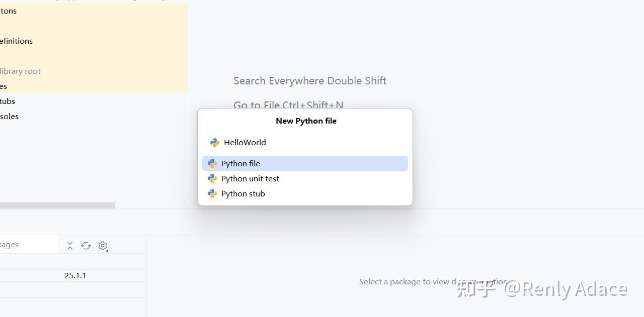Select the Python file template option
This screenshot has height=317, width=644.
coord(240,163)
